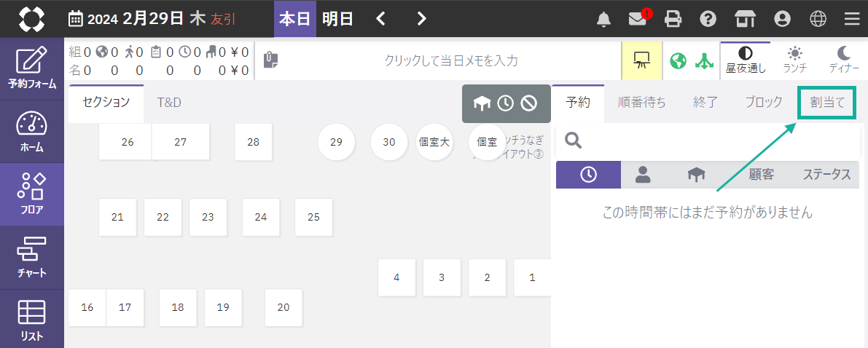868x348 pixels.
Task: Click the store shop icon
Action: pyautogui.click(x=745, y=19)
